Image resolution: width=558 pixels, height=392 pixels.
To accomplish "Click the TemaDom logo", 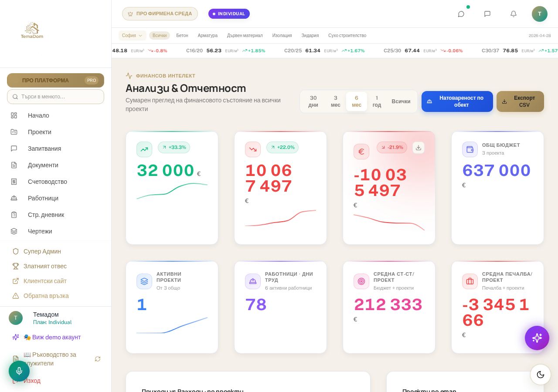I will pyautogui.click(x=32, y=30).
